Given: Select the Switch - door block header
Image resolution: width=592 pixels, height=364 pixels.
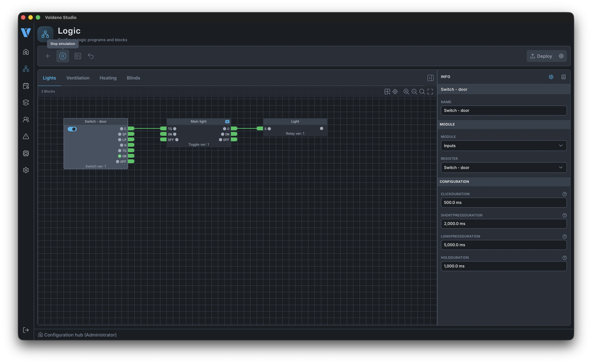Looking at the screenshot, I should tap(96, 121).
